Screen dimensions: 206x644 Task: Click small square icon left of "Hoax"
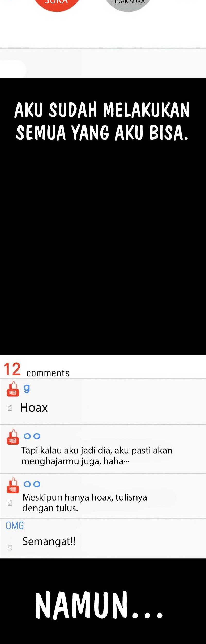coord(10,408)
